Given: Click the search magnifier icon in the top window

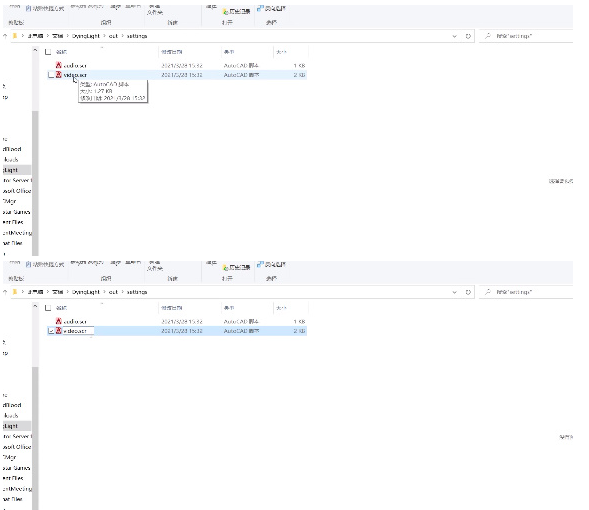Looking at the screenshot, I should click(x=488, y=36).
